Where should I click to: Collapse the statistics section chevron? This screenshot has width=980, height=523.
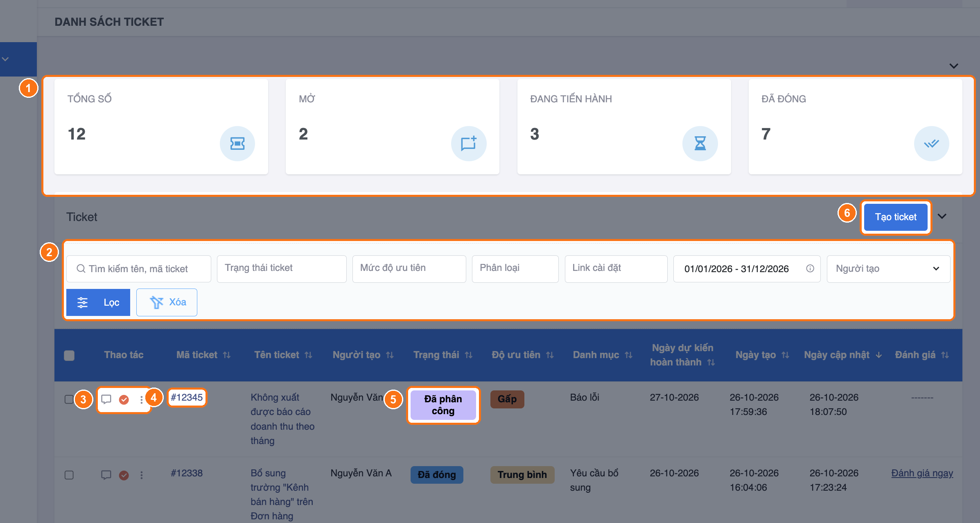click(954, 66)
